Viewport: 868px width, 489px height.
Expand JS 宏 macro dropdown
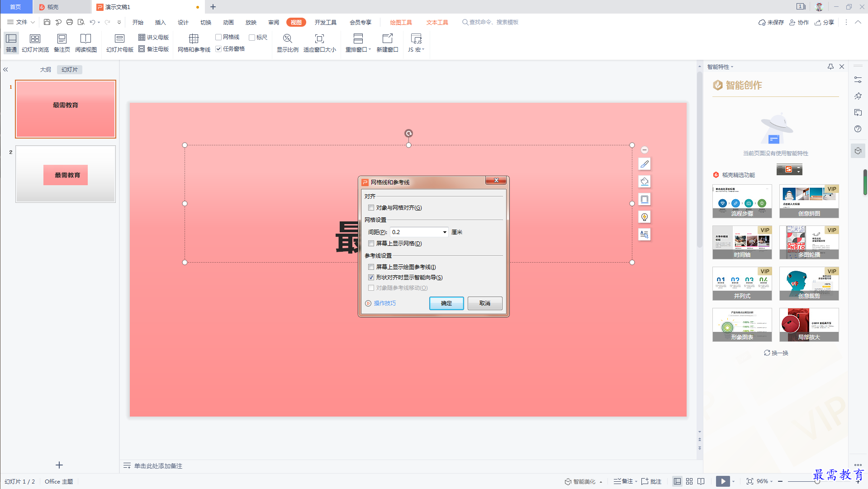(423, 50)
